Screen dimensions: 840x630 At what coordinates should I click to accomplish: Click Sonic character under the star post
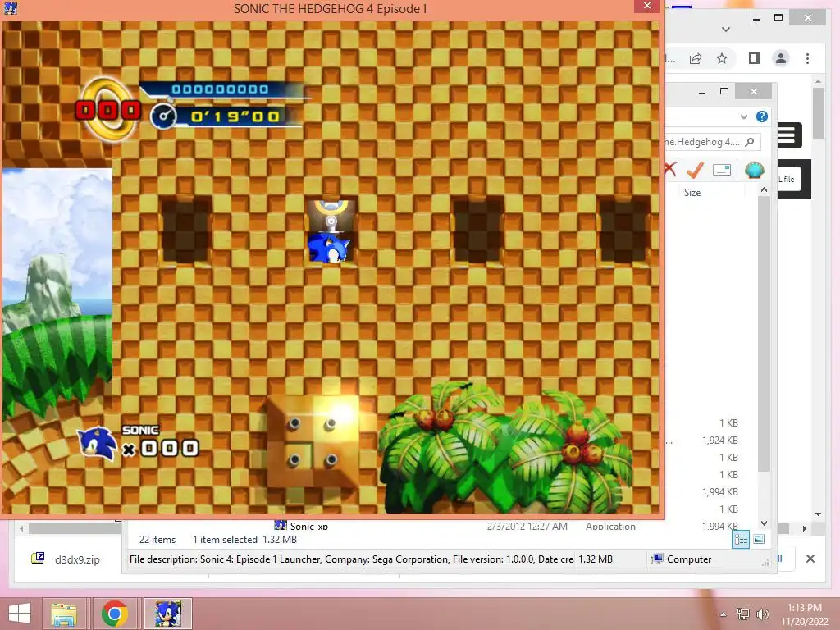(328, 249)
